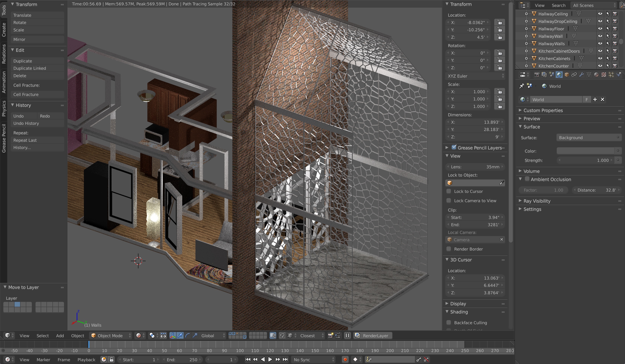Click the red auto-keyframe record button

345,360
